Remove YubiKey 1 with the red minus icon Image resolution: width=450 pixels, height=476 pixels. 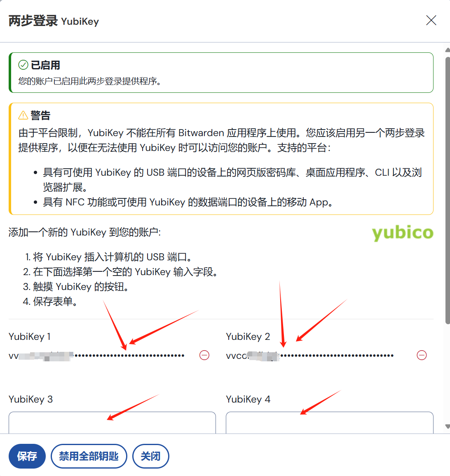click(204, 355)
